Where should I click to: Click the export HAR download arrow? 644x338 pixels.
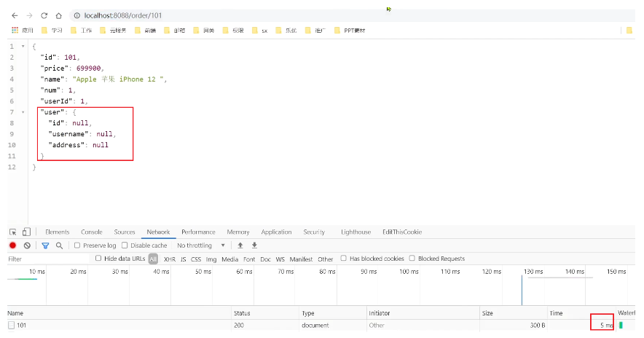tap(255, 245)
